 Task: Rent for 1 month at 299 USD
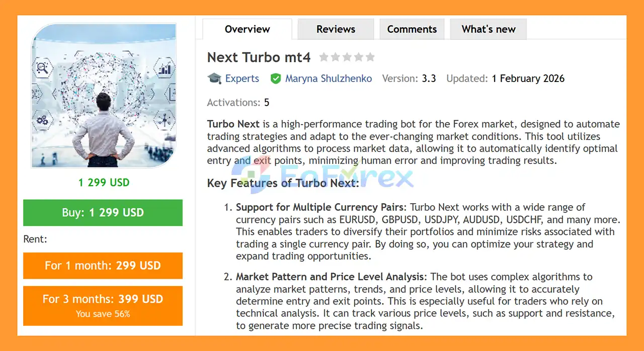click(x=103, y=266)
